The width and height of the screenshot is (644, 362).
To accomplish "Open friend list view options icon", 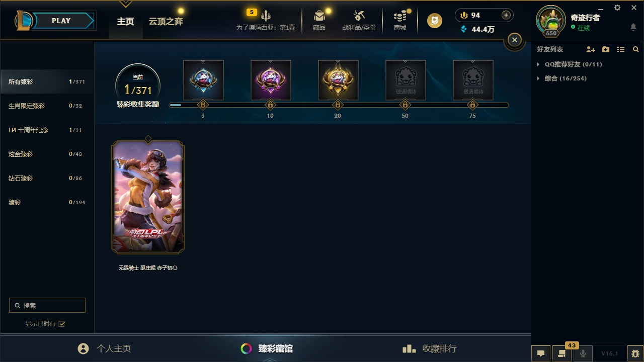I will (x=621, y=49).
